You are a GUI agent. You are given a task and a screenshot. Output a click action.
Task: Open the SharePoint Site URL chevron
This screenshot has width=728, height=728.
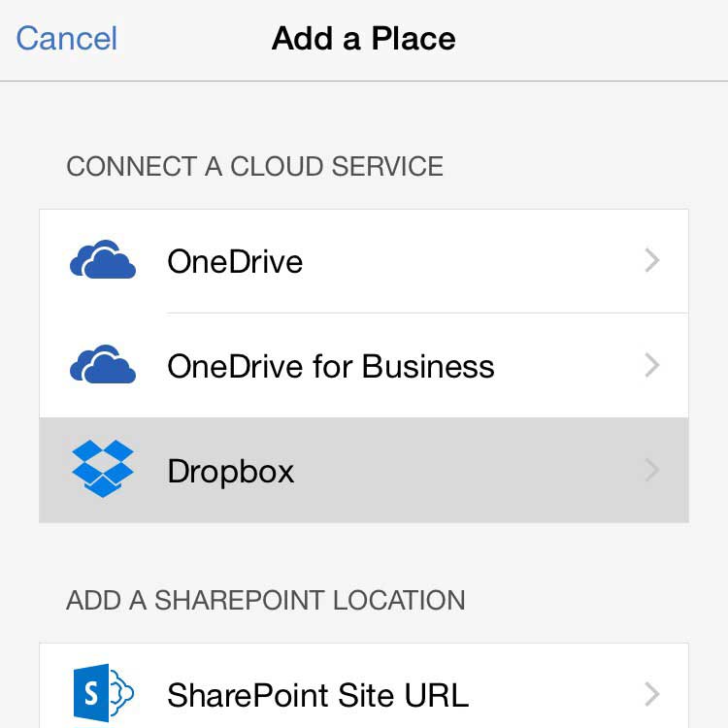point(652,695)
